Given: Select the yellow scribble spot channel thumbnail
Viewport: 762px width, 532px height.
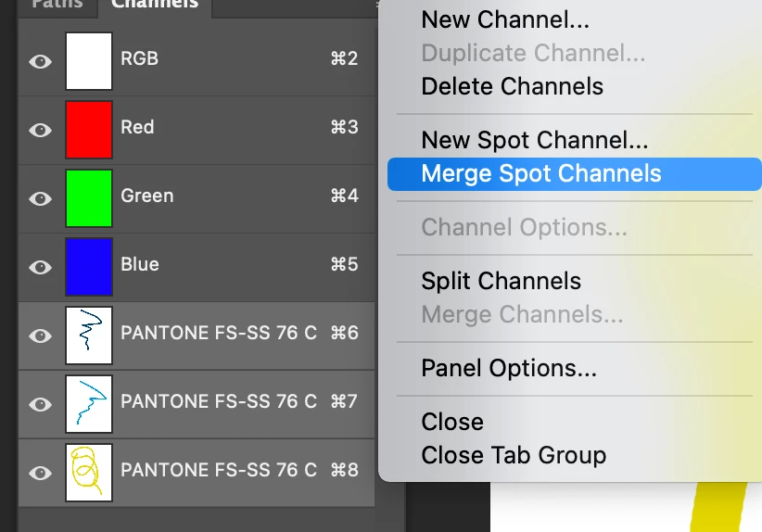Looking at the screenshot, I should pos(89,473).
